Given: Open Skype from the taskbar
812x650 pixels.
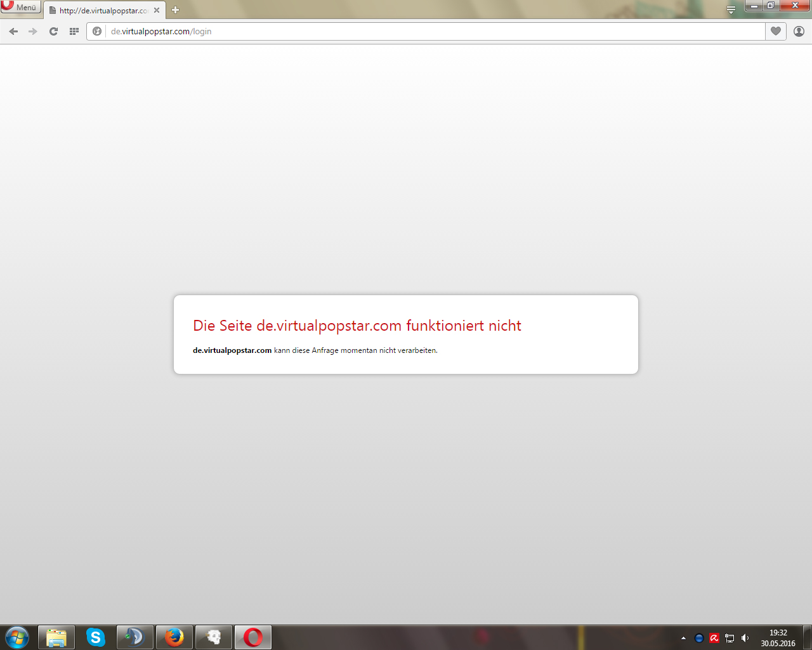Looking at the screenshot, I should coord(96,637).
